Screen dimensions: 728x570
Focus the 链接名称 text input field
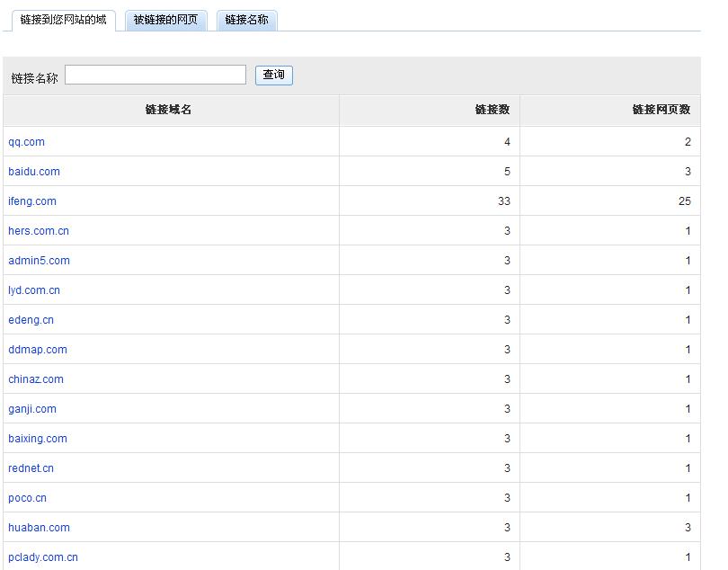(155, 76)
